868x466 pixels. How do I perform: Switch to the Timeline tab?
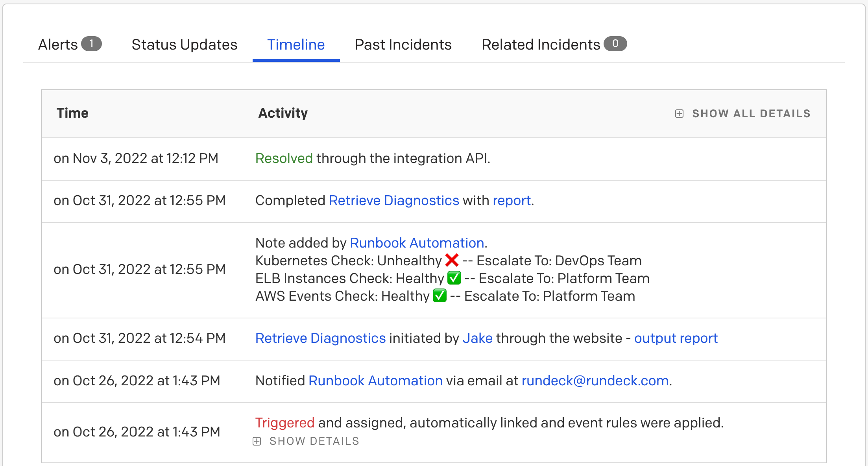point(296,44)
